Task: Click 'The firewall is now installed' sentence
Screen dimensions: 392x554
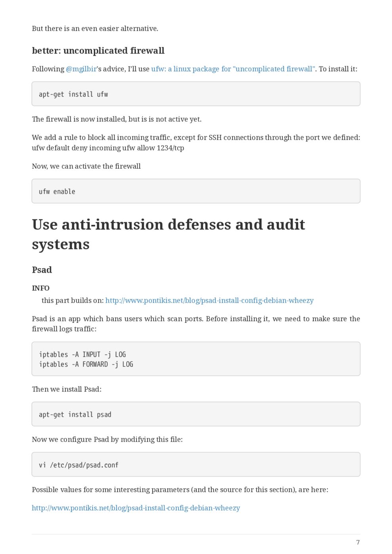Action: coord(117,119)
